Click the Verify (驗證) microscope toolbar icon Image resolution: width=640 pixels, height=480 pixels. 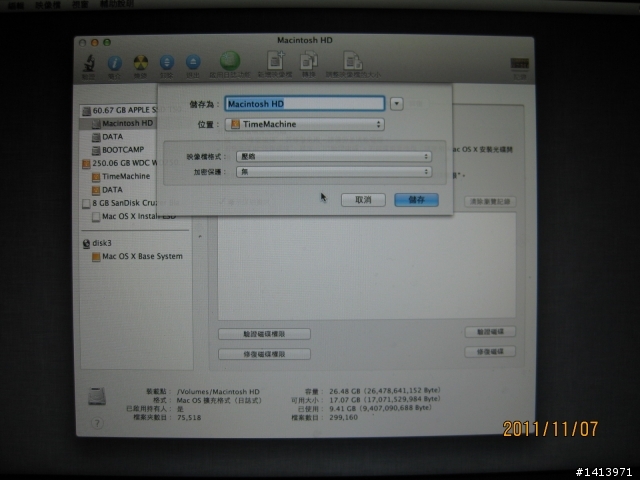89,63
